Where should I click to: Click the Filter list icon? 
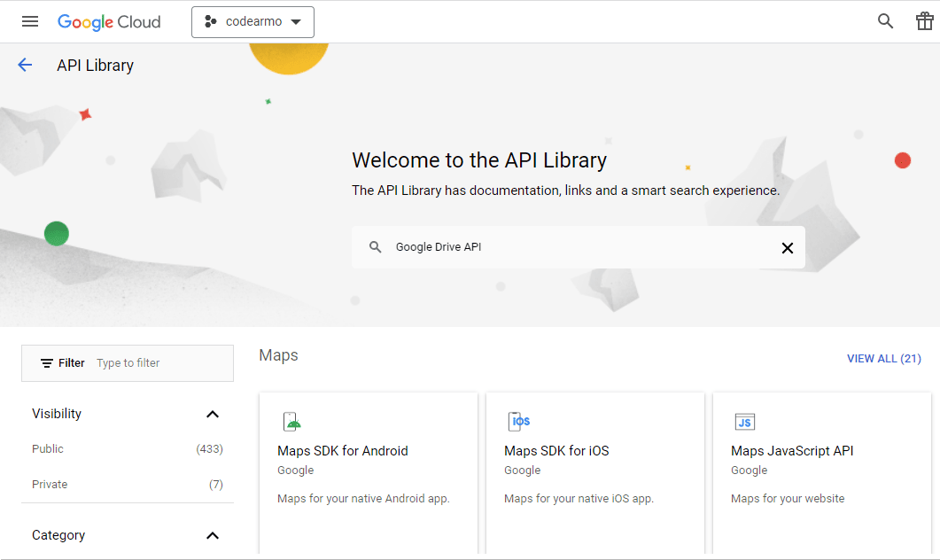(47, 363)
